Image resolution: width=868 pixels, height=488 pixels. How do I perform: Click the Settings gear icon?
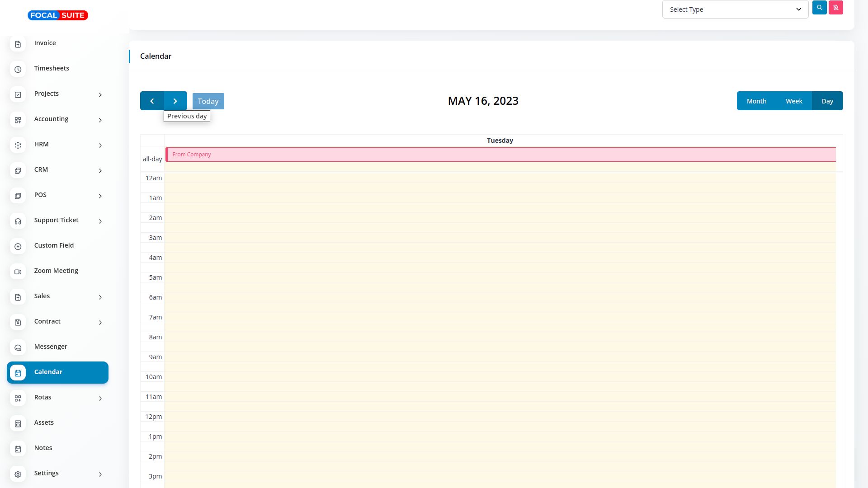(x=18, y=474)
